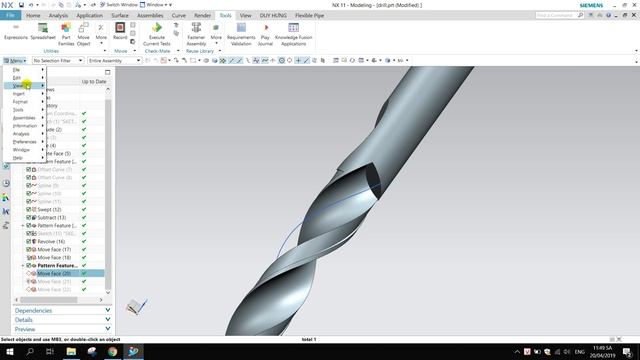Click the Undo icon in title bar
Screen dimensions: 640x360
[x=31, y=5]
